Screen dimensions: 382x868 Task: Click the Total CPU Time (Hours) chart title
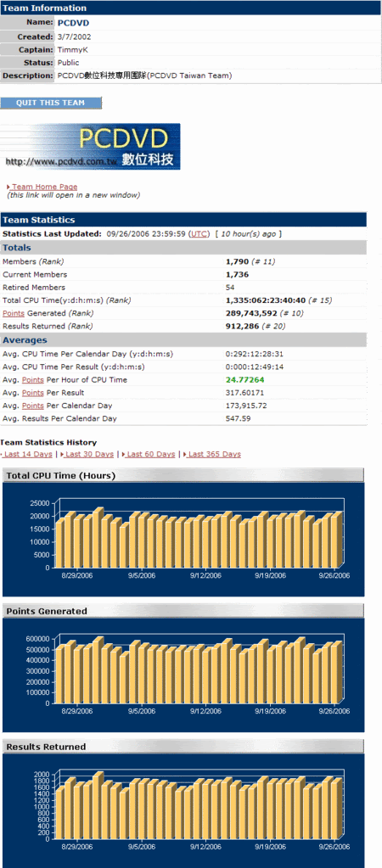click(61, 475)
